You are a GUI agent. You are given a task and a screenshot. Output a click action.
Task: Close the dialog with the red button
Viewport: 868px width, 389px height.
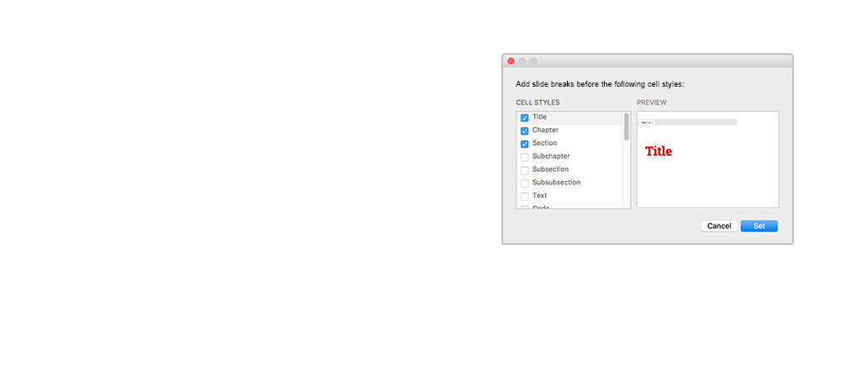[511, 61]
